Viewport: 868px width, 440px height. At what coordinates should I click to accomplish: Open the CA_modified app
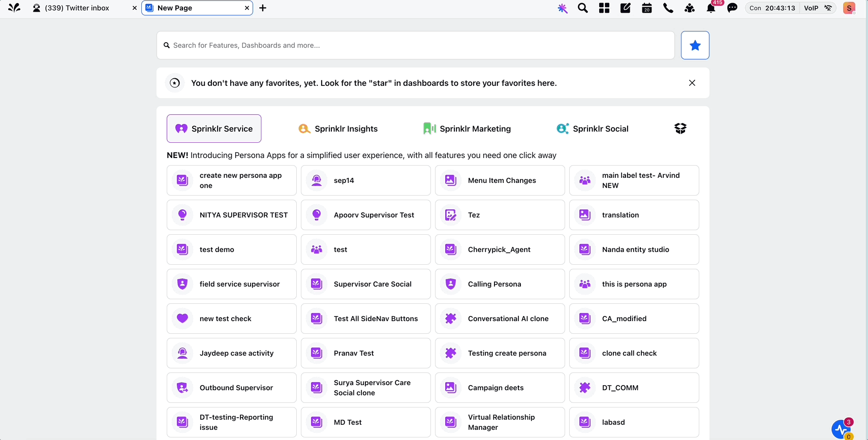click(x=634, y=319)
